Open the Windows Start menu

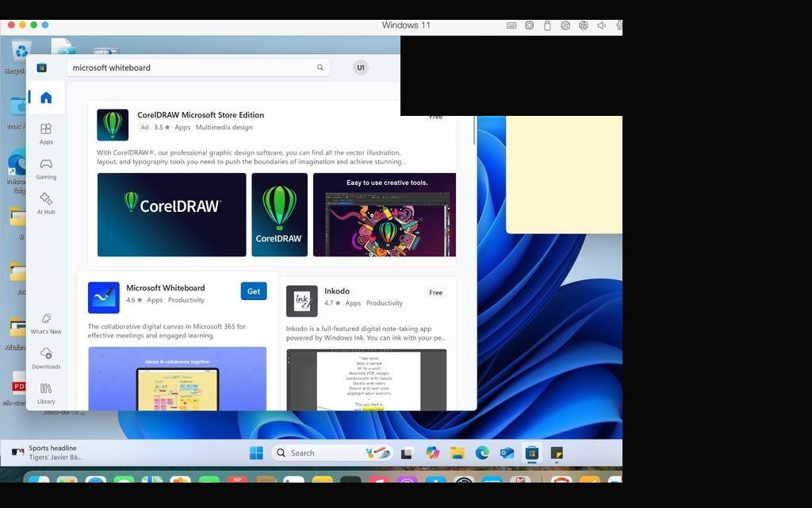256,453
